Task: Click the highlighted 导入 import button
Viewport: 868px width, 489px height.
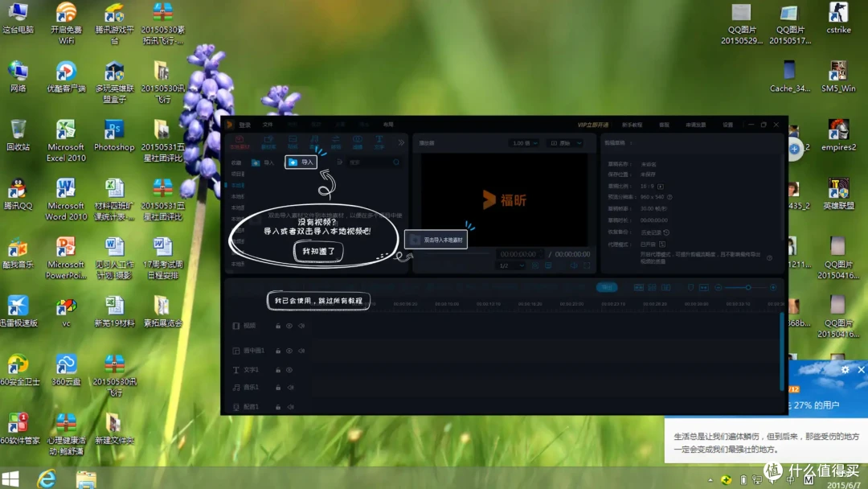Action: [301, 162]
